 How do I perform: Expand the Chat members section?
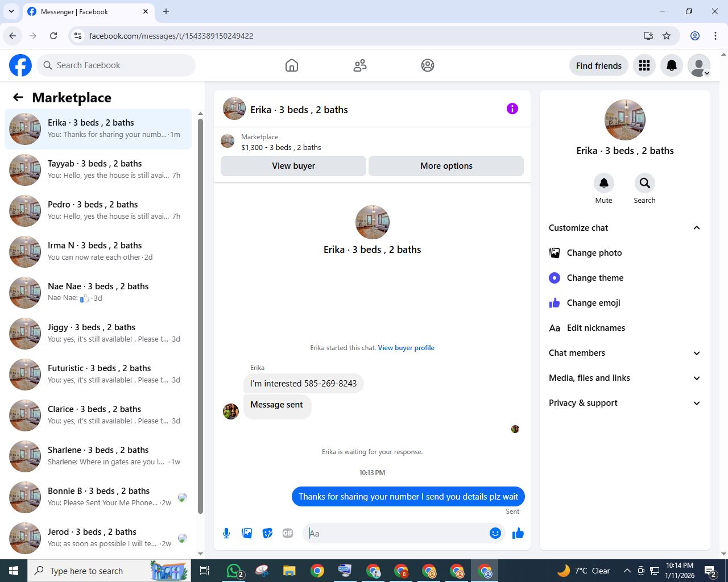[624, 353]
